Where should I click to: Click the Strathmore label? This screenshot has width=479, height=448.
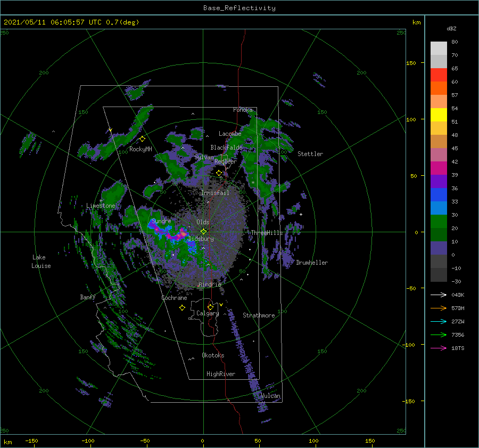[x=259, y=315]
